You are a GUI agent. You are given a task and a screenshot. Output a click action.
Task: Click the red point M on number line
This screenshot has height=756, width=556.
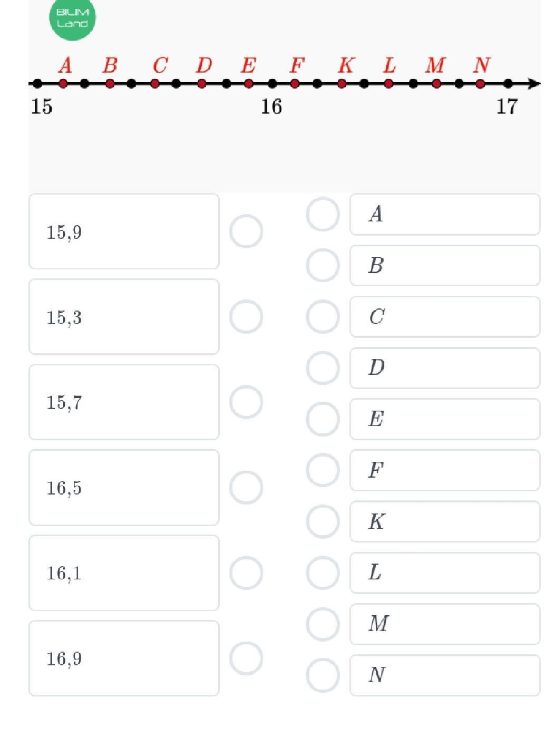436,83
